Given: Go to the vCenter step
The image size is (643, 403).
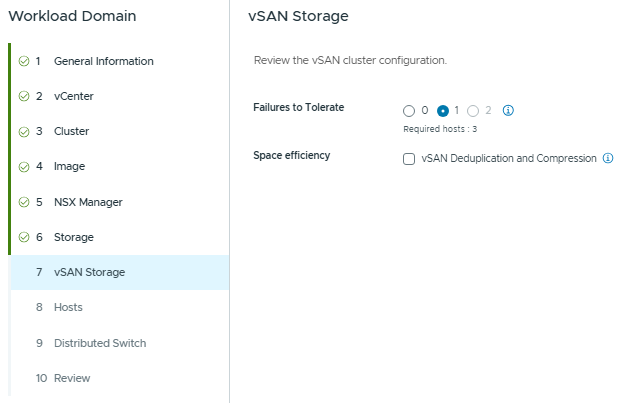Looking at the screenshot, I should (x=74, y=96).
